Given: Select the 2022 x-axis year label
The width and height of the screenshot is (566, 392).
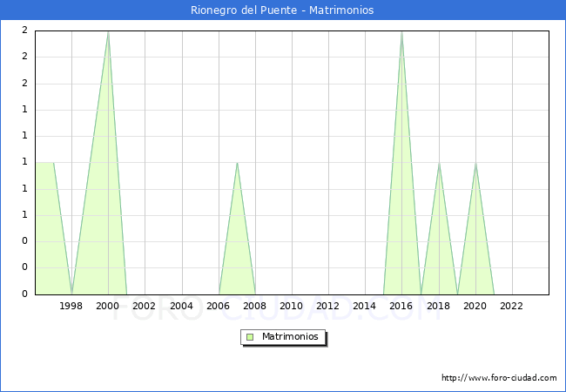Looking at the screenshot, I should click(x=511, y=306).
